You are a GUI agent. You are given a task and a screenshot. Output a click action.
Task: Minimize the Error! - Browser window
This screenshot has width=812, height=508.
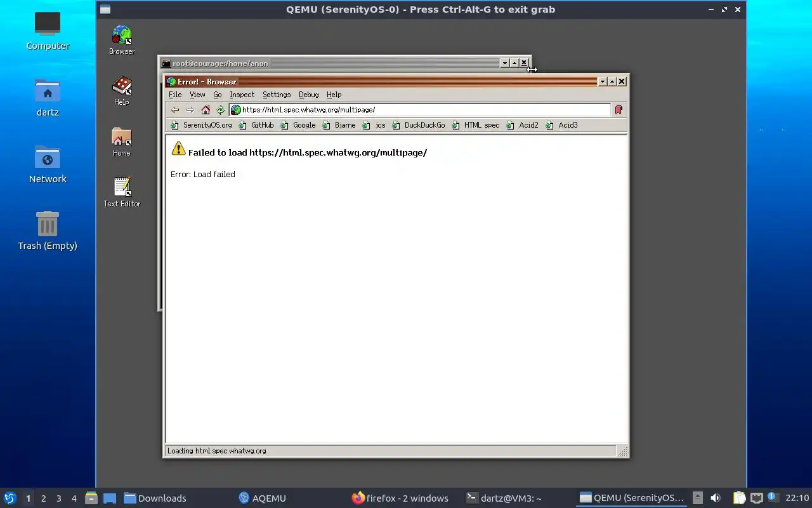point(603,81)
